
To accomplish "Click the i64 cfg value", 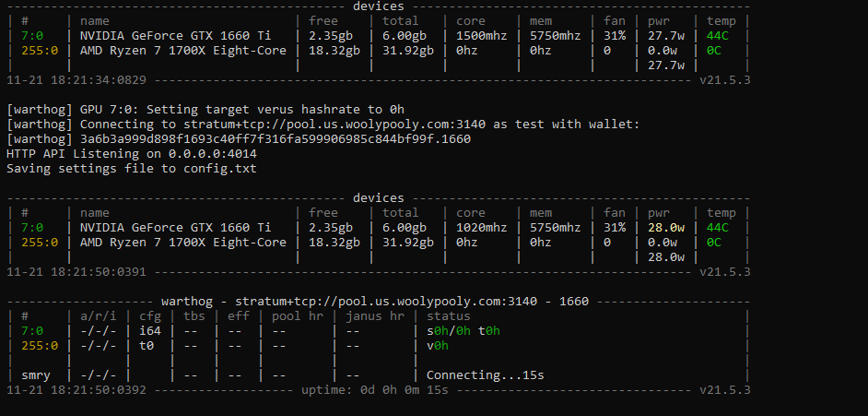I will click(148, 331).
